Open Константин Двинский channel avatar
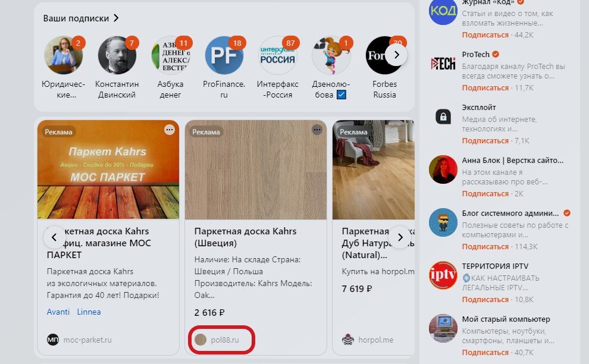 pyautogui.click(x=117, y=55)
